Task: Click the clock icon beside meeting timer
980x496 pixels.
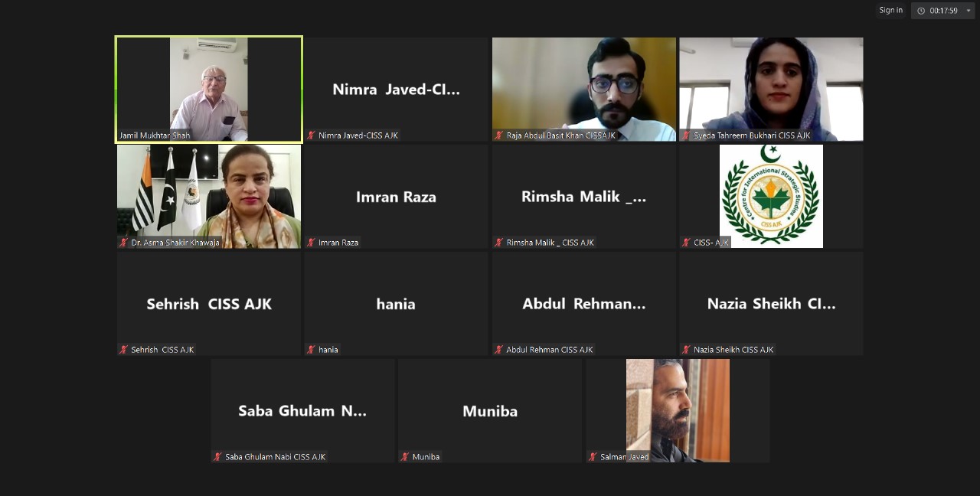Action: click(x=921, y=11)
